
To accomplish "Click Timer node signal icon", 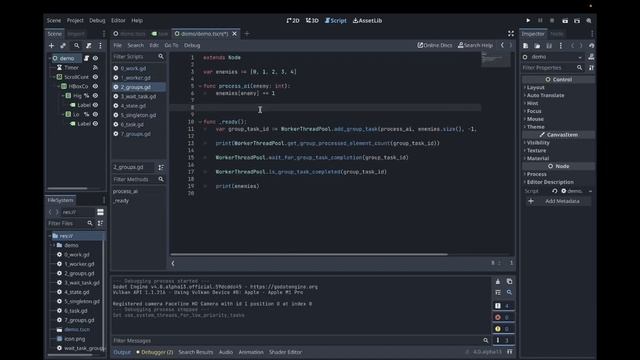I will (95, 68).
